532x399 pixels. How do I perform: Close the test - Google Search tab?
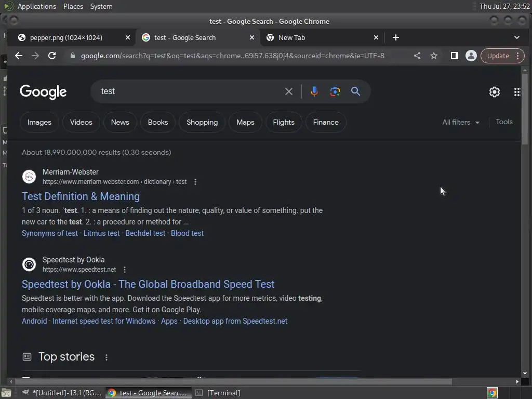click(x=252, y=37)
